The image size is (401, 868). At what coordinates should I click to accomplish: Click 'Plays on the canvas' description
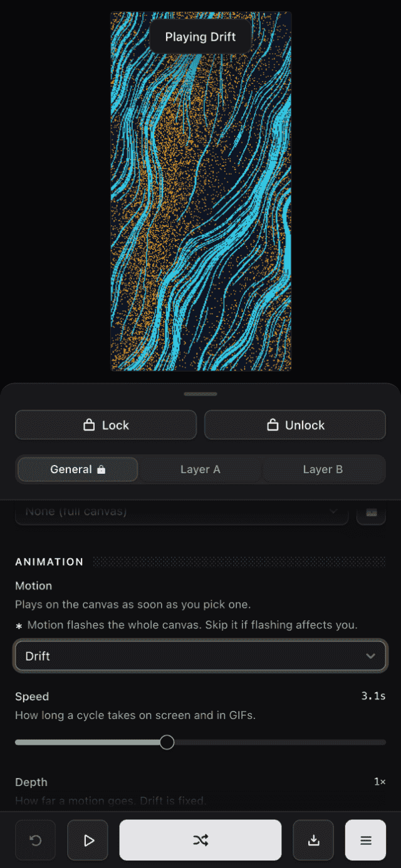[132, 605]
